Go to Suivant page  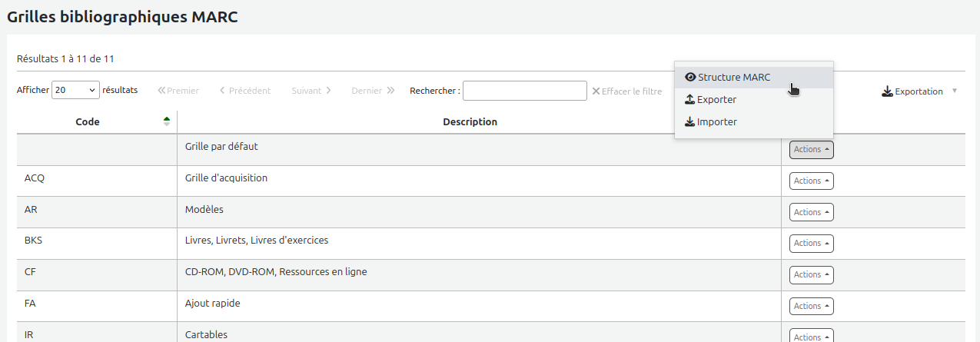(311, 91)
